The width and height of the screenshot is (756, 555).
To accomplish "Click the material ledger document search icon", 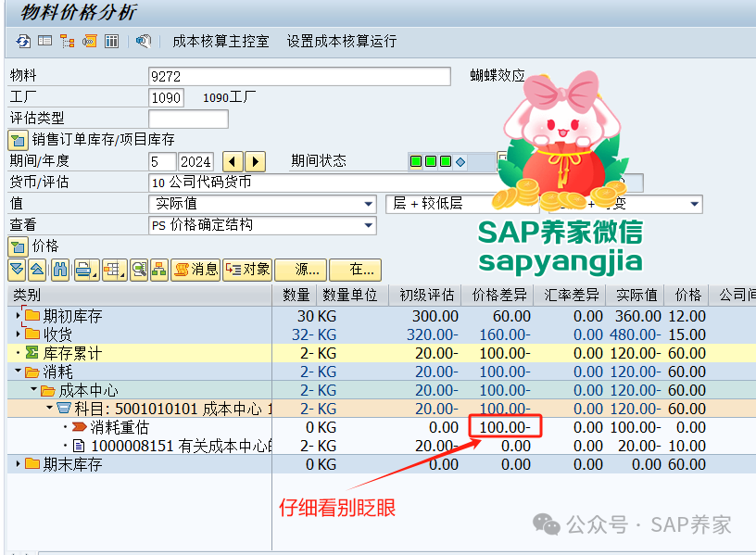I will point(144,42).
